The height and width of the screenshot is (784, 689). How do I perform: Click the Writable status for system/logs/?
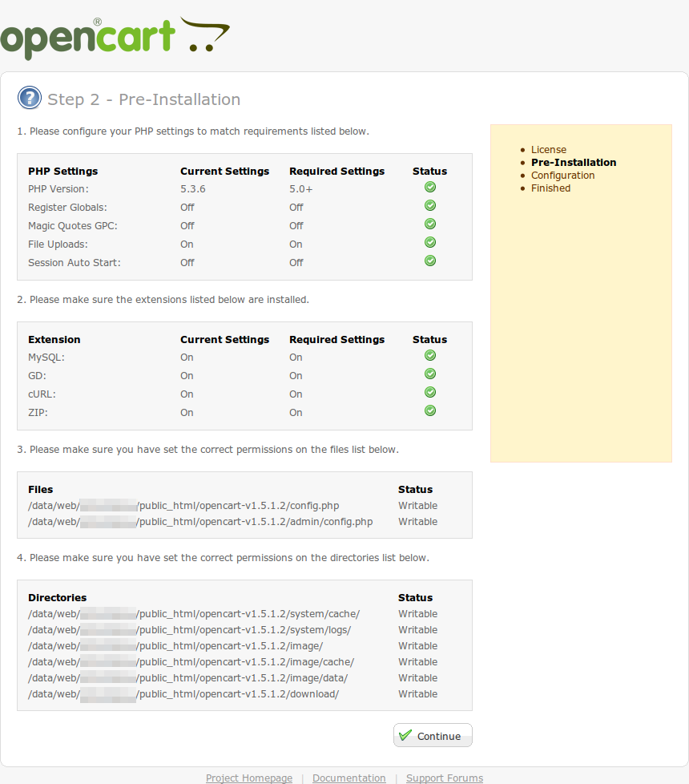[417, 629]
